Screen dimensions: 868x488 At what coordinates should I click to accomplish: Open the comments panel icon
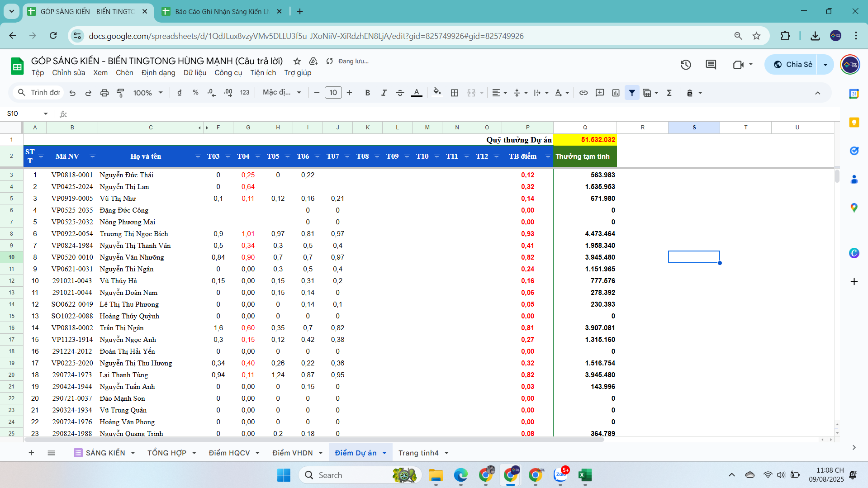711,65
